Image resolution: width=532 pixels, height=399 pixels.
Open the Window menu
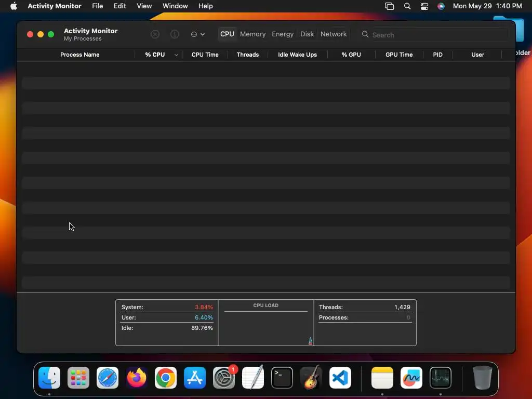point(175,6)
